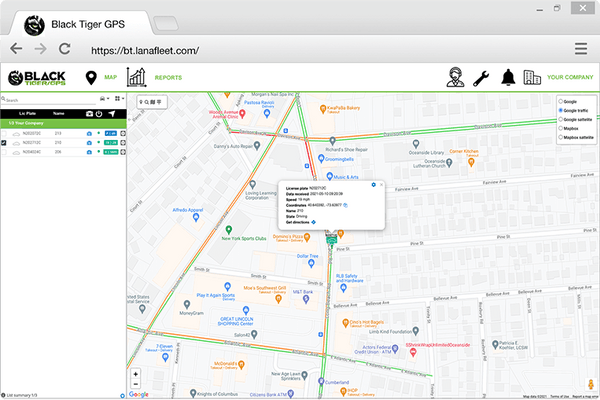Image resolution: width=600 pixels, height=400 pixels.
Task: Tick the checkbox for vehicle 206
Action: point(4,152)
